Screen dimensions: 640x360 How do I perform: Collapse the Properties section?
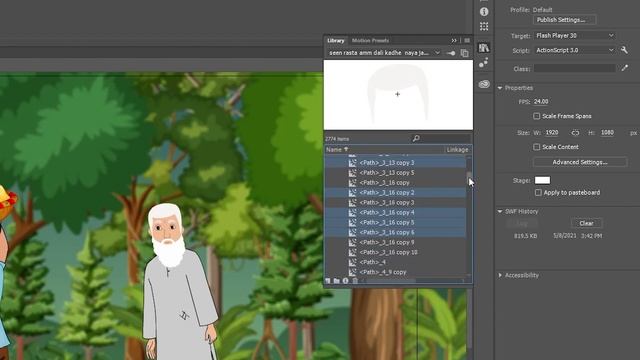tap(500, 88)
